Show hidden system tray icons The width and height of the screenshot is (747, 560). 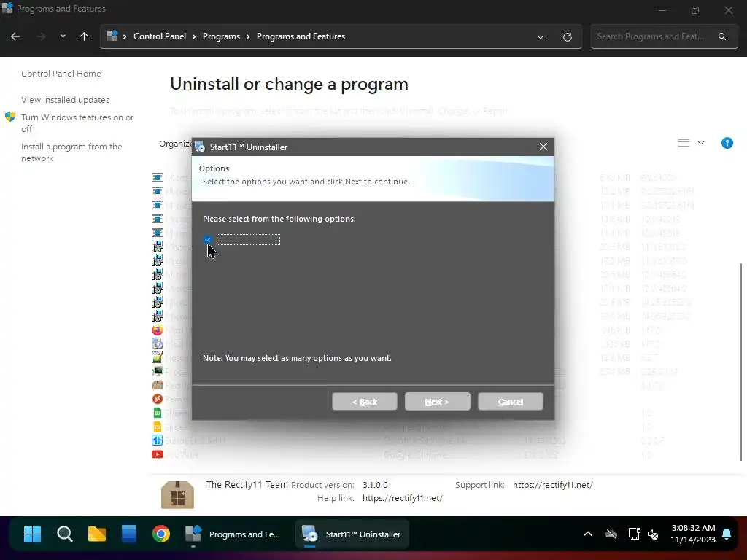point(588,534)
